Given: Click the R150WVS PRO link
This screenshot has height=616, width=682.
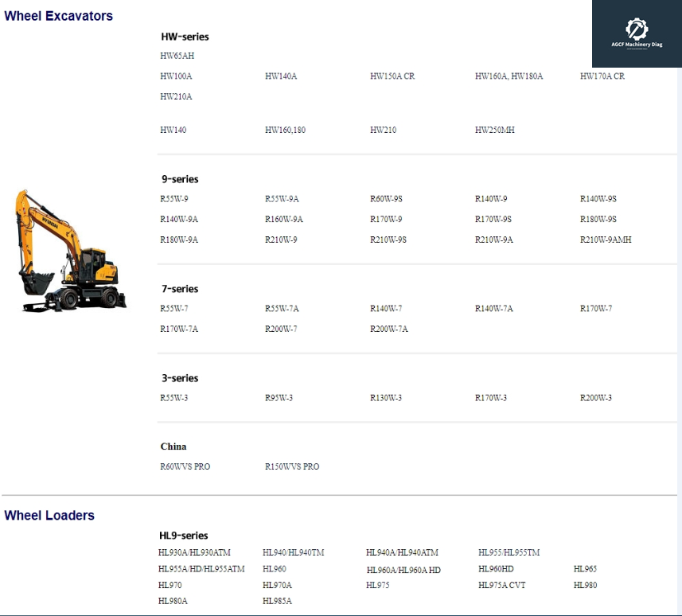Looking at the screenshot, I should [x=290, y=466].
